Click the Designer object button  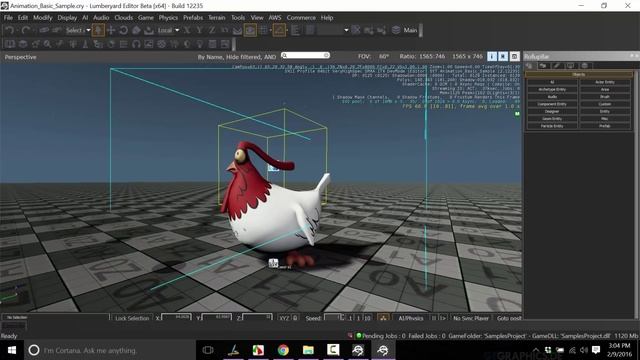[x=552, y=111]
